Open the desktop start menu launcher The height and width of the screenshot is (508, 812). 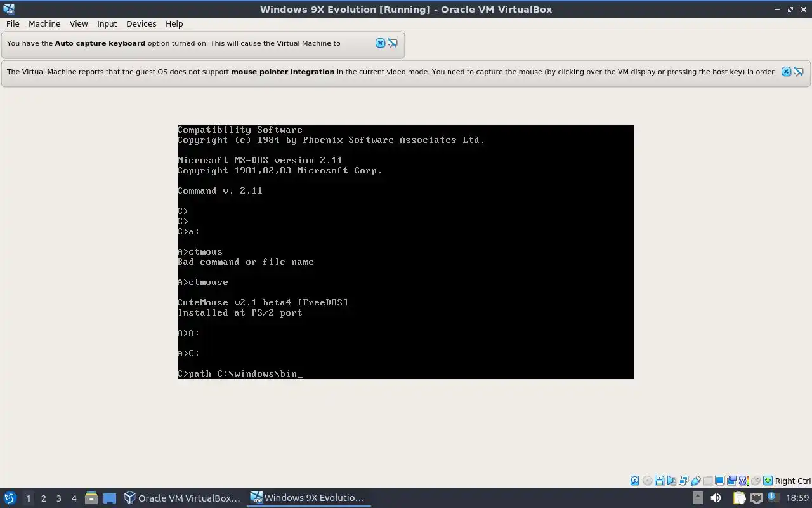[x=10, y=498]
